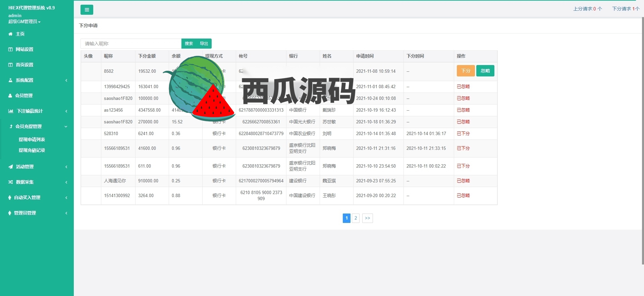Select 提现申请列表 submenu item
This screenshot has height=296, width=644.
tap(32, 139)
